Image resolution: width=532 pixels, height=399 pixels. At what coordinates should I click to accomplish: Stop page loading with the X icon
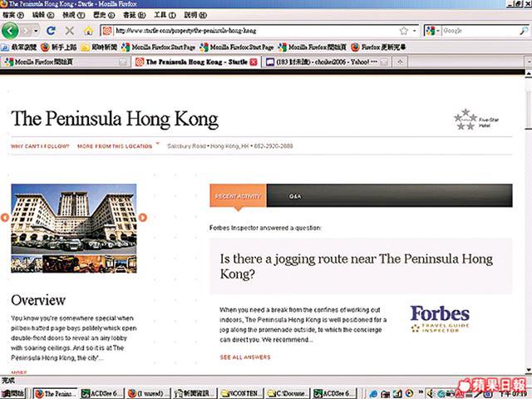pyautogui.click(x=70, y=31)
